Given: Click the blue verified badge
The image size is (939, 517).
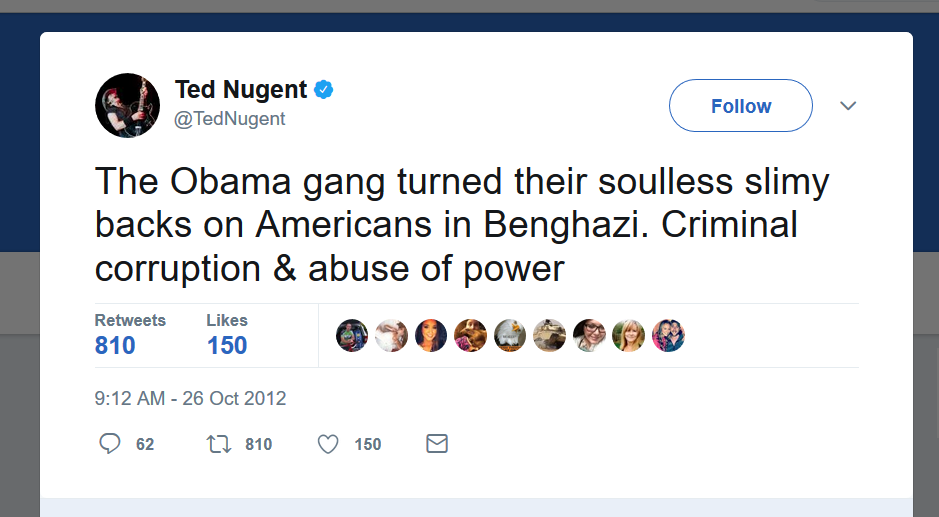Looking at the screenshot, I should click(324, 90).
